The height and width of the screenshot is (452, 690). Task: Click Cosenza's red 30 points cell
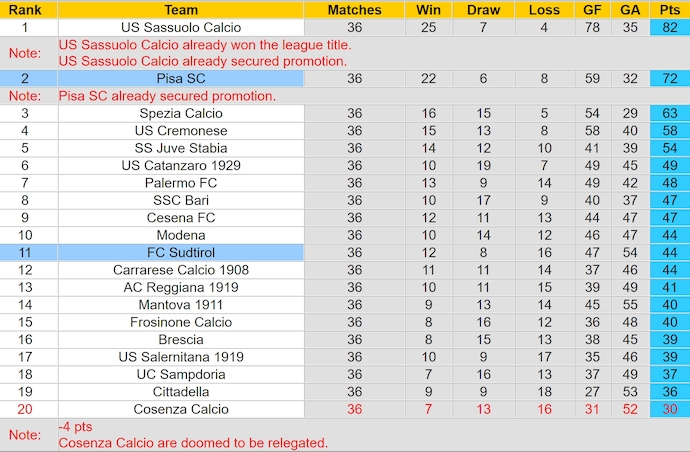pos(669,409)
